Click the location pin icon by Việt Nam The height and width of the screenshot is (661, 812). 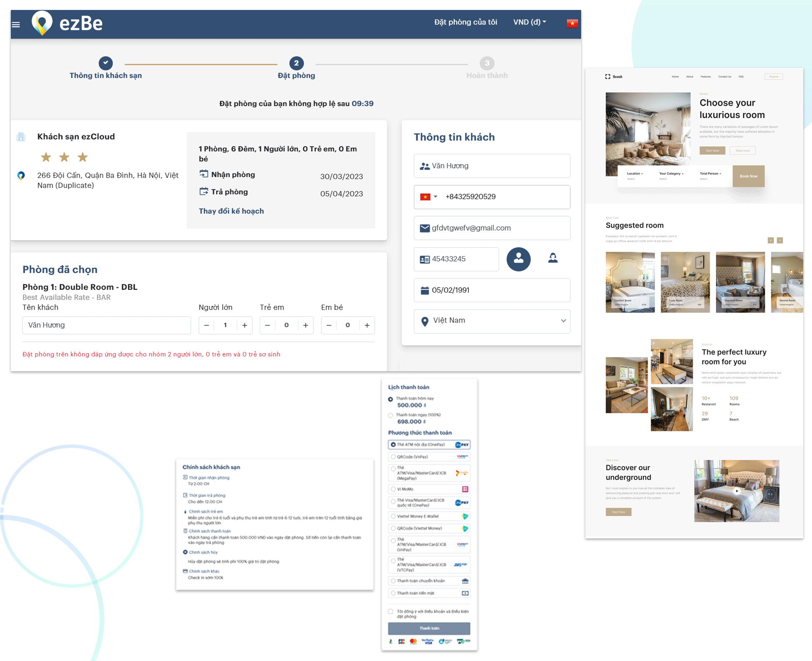425,321
